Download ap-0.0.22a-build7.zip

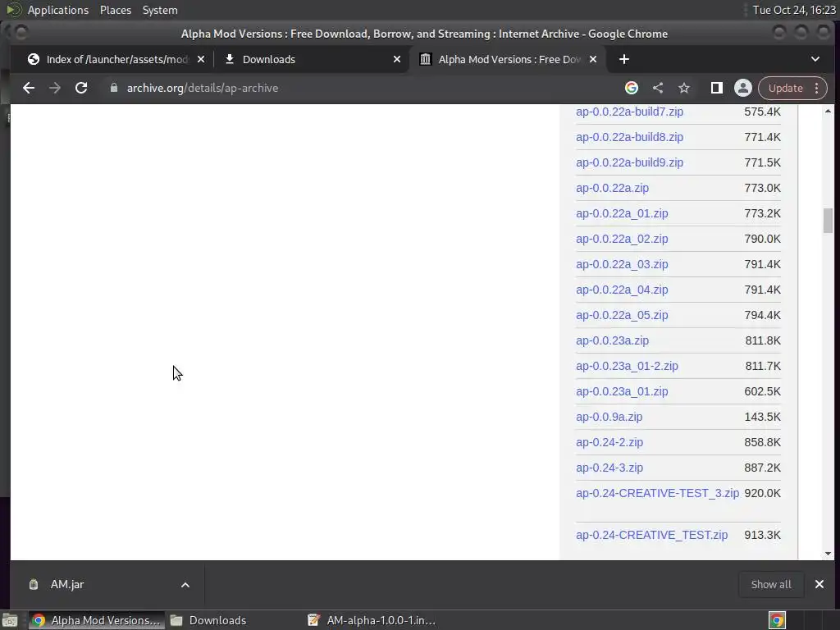point(629,112)
